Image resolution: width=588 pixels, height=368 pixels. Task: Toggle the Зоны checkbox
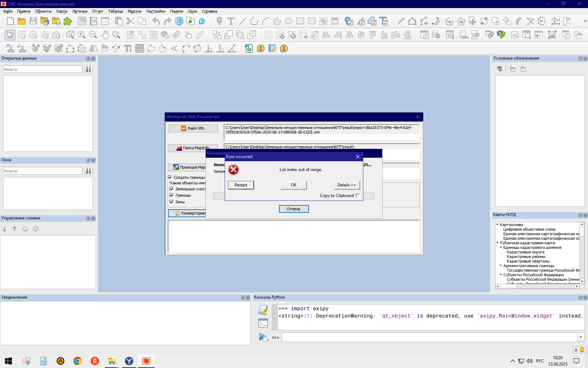pyautogui.click(x=171, y=202)
